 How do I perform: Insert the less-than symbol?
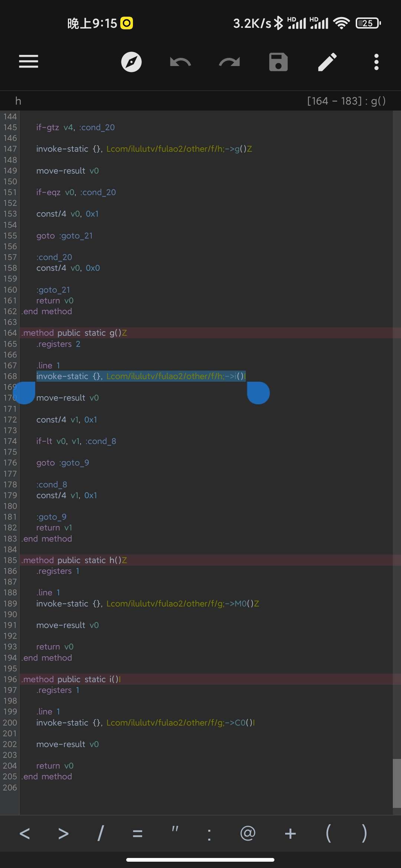pos(25,834)
